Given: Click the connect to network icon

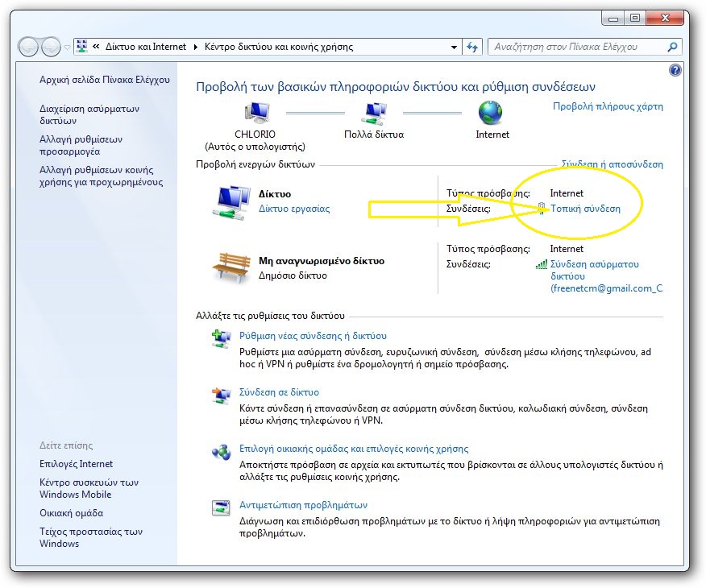Looking at the screenshot, I should [221, 395].
